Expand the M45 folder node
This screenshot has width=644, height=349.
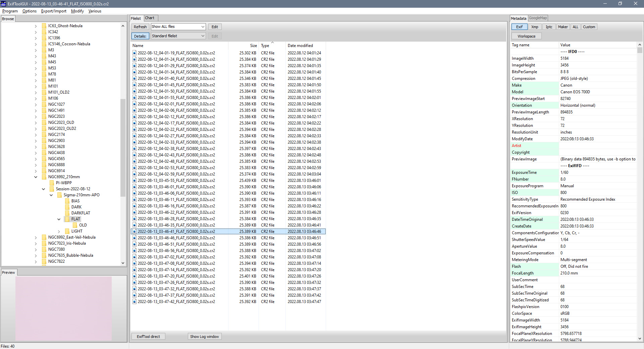tap(36, 62)
